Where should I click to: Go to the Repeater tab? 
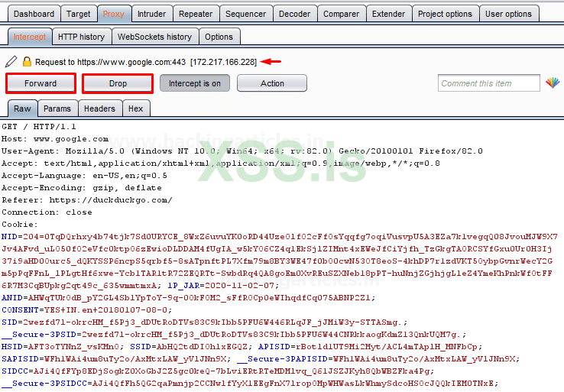coord(196,14)
